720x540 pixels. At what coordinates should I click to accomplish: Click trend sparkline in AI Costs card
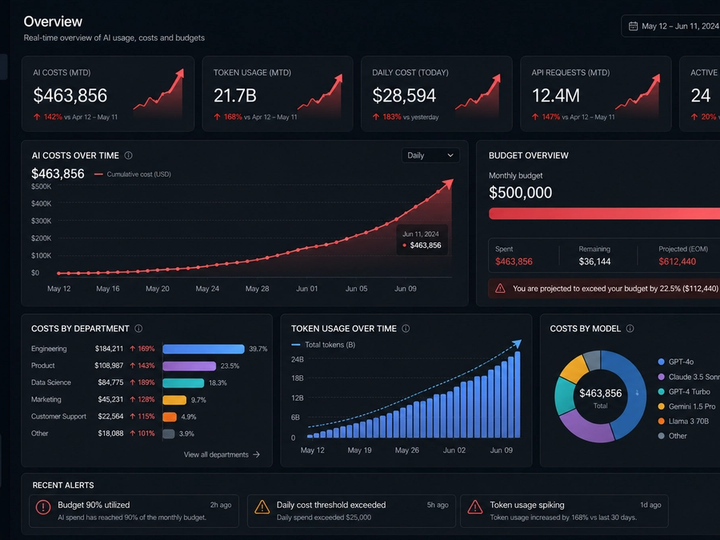(159, 91)
